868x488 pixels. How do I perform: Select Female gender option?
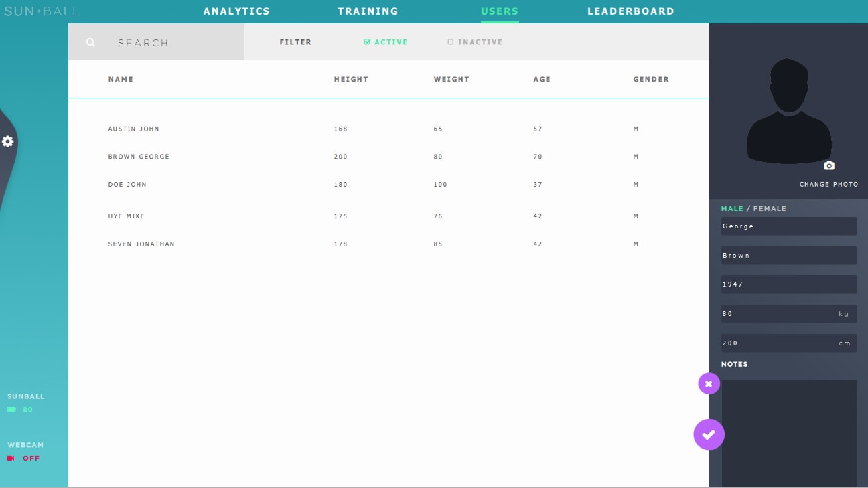770,208
